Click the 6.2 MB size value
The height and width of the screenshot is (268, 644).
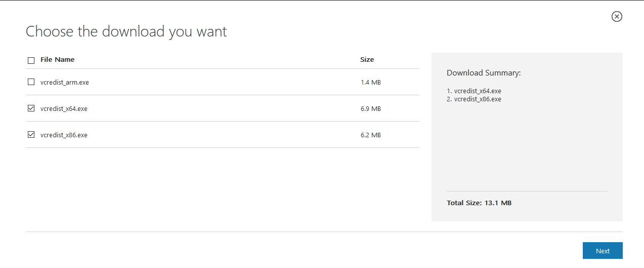tap(370, 135)
